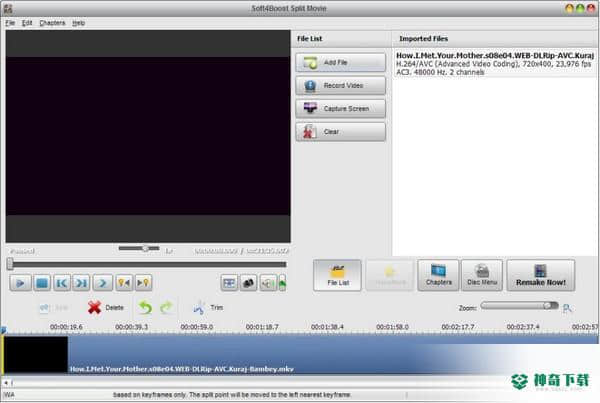The image size is (600, 403).
Task: Click the Capture Screen button
Action: click(341, 109)
